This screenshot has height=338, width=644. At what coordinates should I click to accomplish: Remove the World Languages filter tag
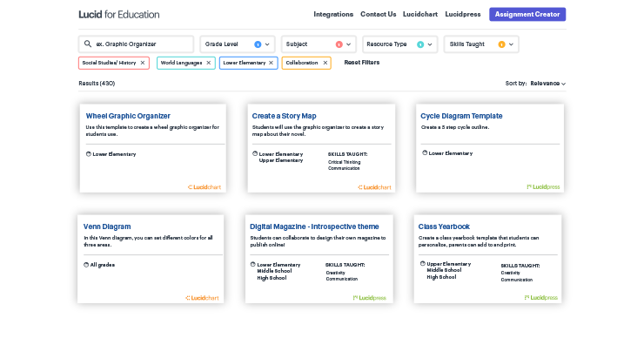click(209, 63)
